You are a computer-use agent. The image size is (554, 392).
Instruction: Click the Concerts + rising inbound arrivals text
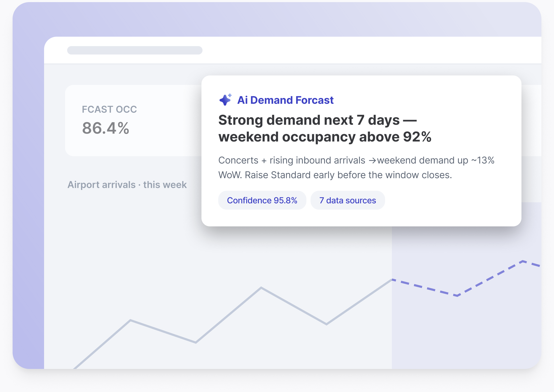click(x=292, y=160)
